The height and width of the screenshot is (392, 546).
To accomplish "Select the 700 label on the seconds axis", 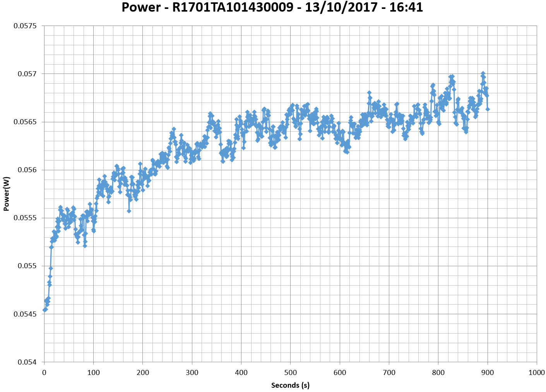I will pos(389,373).
